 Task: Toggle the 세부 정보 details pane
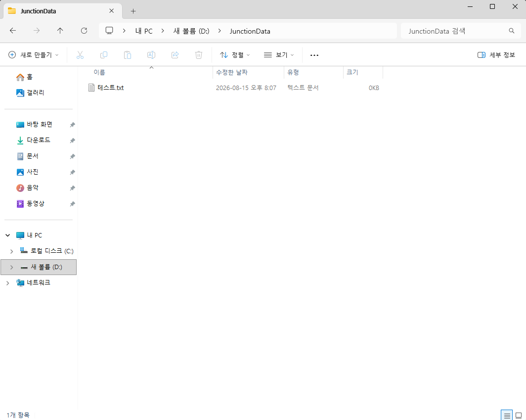pyautogui.click(x=496, y=55)
